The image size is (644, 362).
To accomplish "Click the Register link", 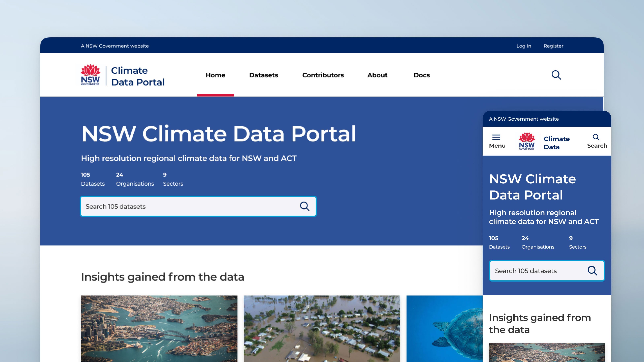I will click(553, 46).
